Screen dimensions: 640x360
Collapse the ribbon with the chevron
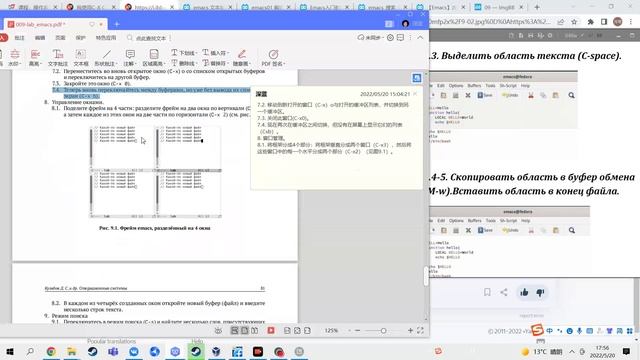[420, 38]
